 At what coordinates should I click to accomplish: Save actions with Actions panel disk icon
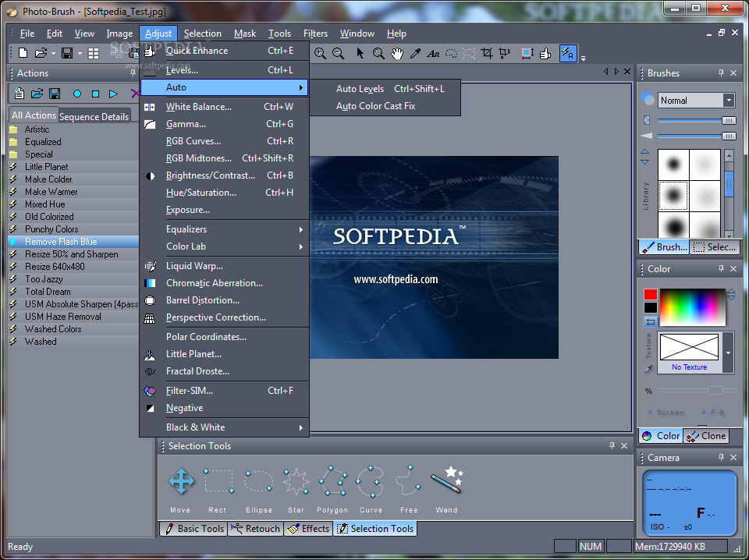pyautogui.click(x=55, y=93)
